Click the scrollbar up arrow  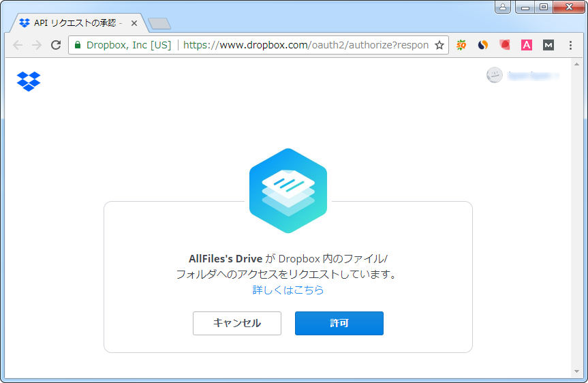click(576, 65)
